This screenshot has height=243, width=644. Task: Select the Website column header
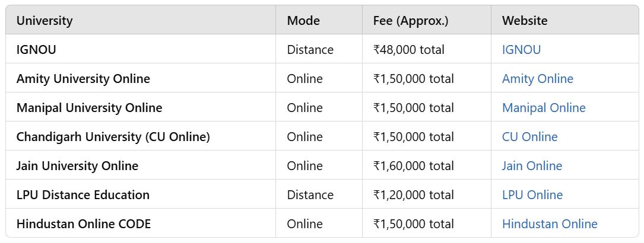point(525,21)
